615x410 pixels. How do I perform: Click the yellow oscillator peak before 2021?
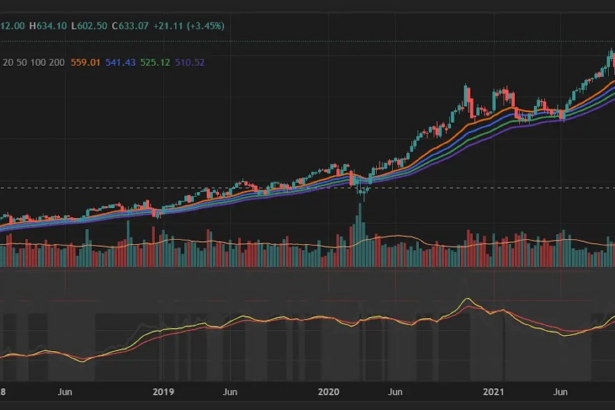[467, 299]
